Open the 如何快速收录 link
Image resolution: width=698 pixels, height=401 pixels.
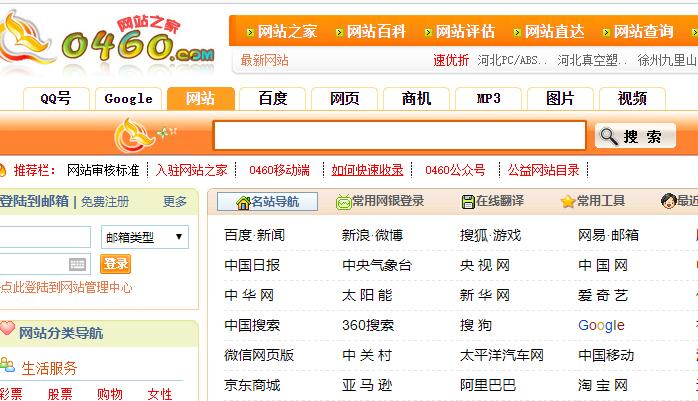(367, 170)
